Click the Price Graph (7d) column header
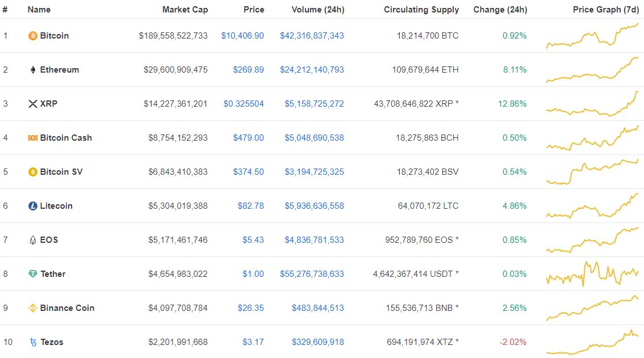The height and width of the screenshot is (358, 644). coord(606,10)
